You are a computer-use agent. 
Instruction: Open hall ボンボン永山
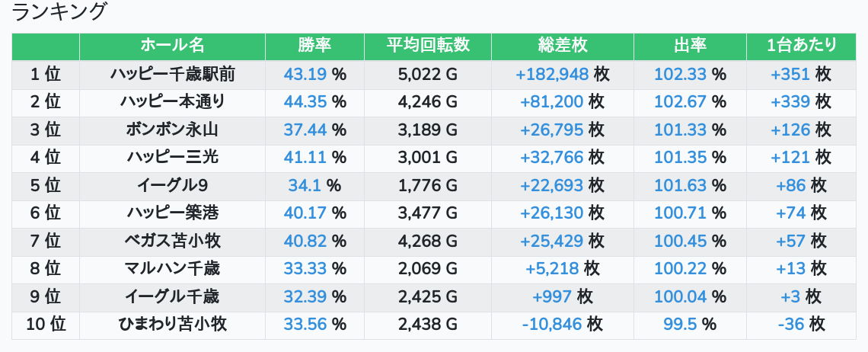coord(172,130)
